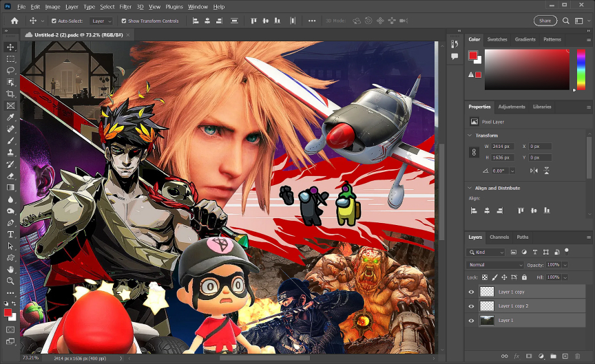Open the Filter menu
Screen dimensions: 595x364
[125, 7]
